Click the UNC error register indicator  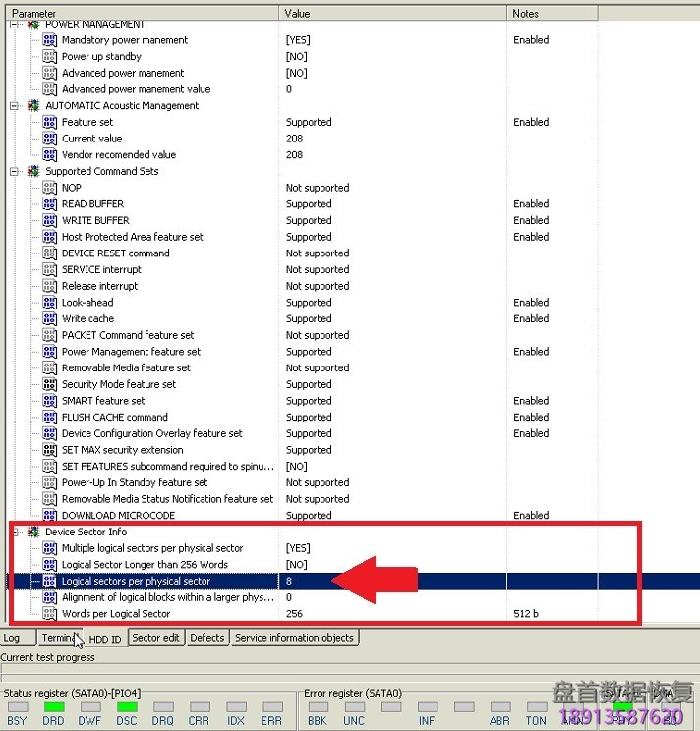[x=355, y=707]
